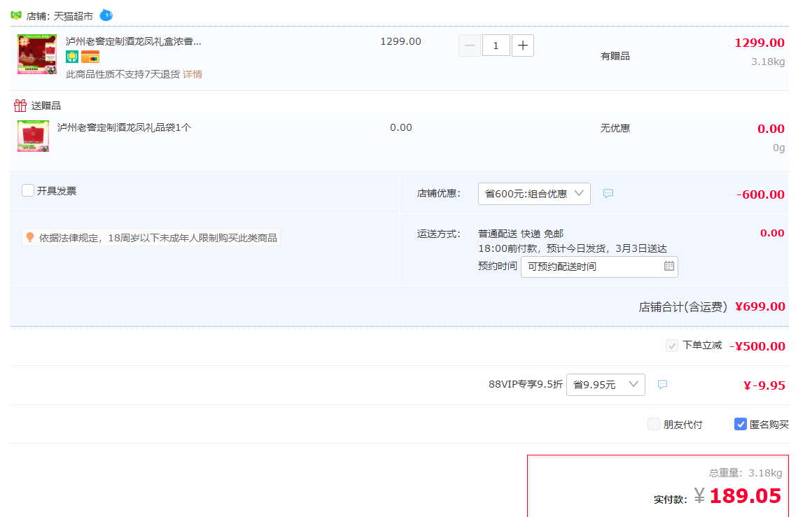Click the 泸州老窖定制酒龙凤礼品袋1个 gift title
The height and width of the screenshot is (517, 812).
tap(125, 127)
